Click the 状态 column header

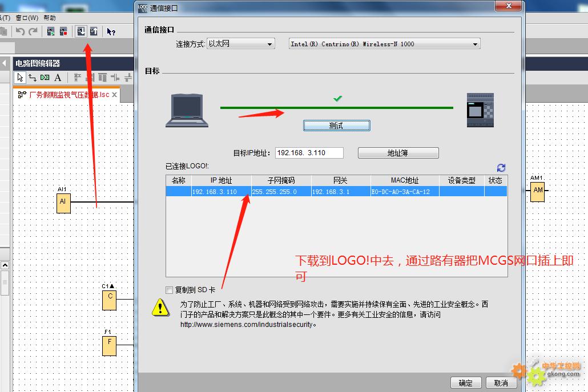(496, 181)
